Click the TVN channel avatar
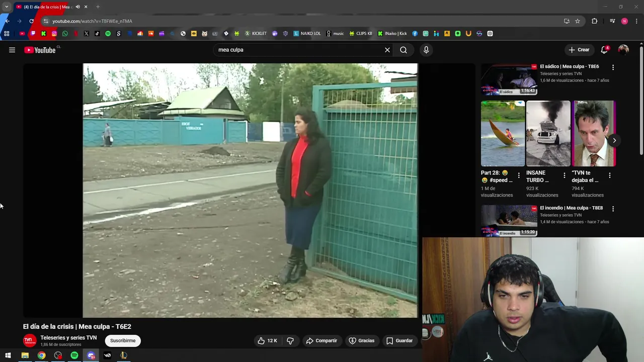 (x=30, y=340)
